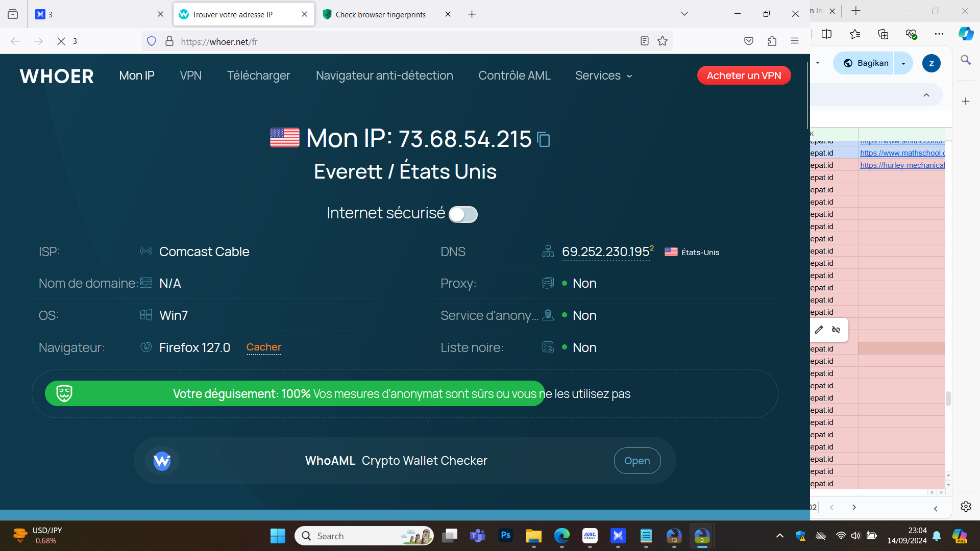Bookmark this page with star icon

[x=663, y=41]
